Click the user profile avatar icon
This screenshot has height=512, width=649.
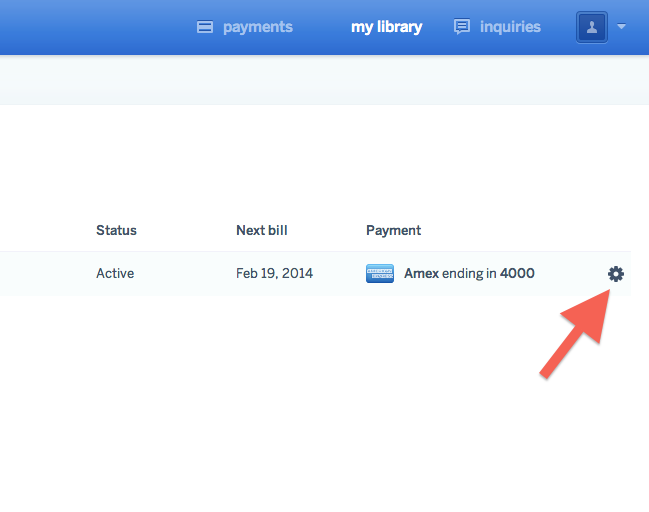coord(592,27)
